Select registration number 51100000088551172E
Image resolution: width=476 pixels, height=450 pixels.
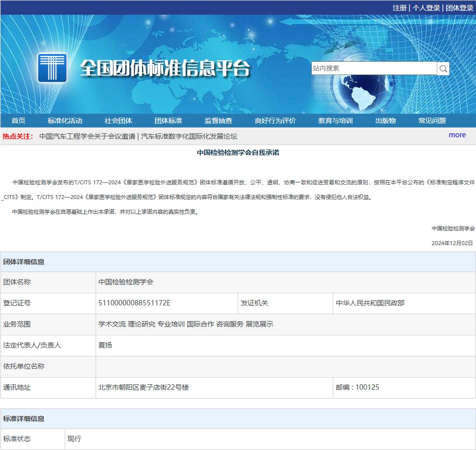(134, 303)
